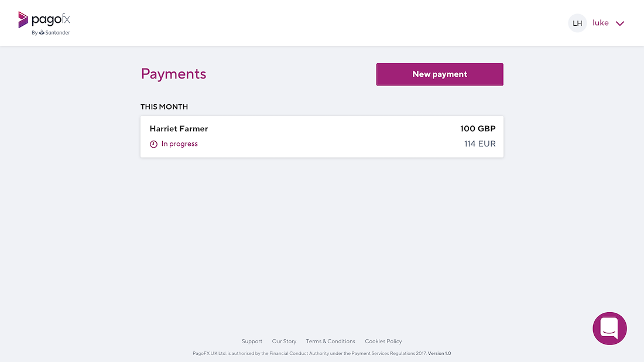Click the LH avatar circle
This screenshot has height=362, width=644.
577,23
